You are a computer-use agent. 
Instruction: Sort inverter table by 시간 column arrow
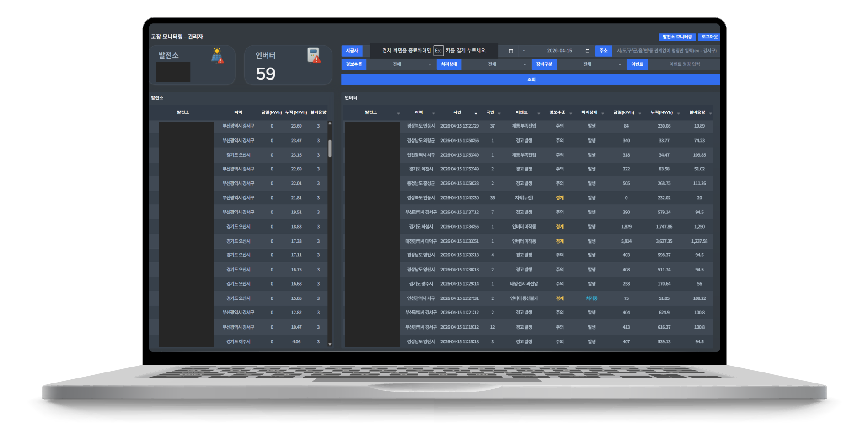[x=476, y=113]
